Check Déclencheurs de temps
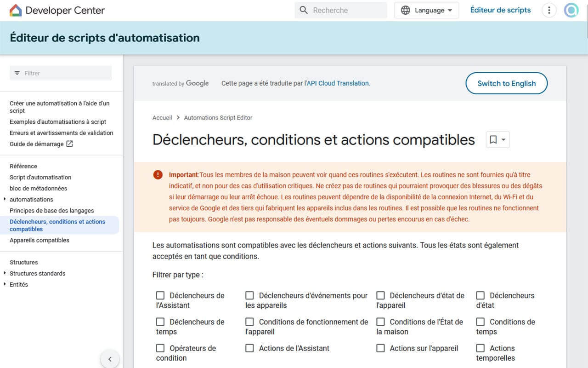This screenshot has height=368, width=588. pyautogui.click(x=160, y=322)
